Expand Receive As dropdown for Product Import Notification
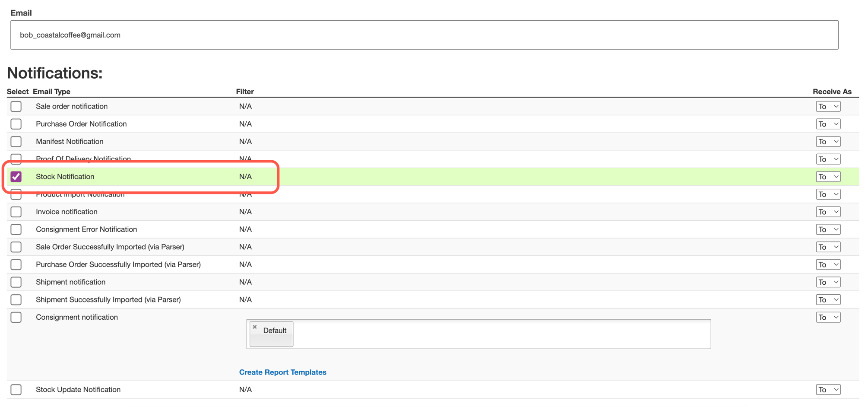 pos(828,194)
